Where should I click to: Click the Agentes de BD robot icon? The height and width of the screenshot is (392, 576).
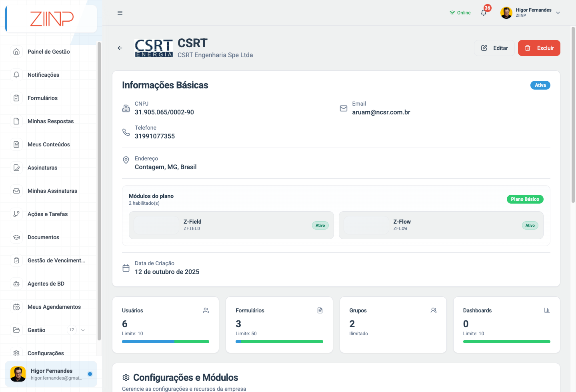16,284
